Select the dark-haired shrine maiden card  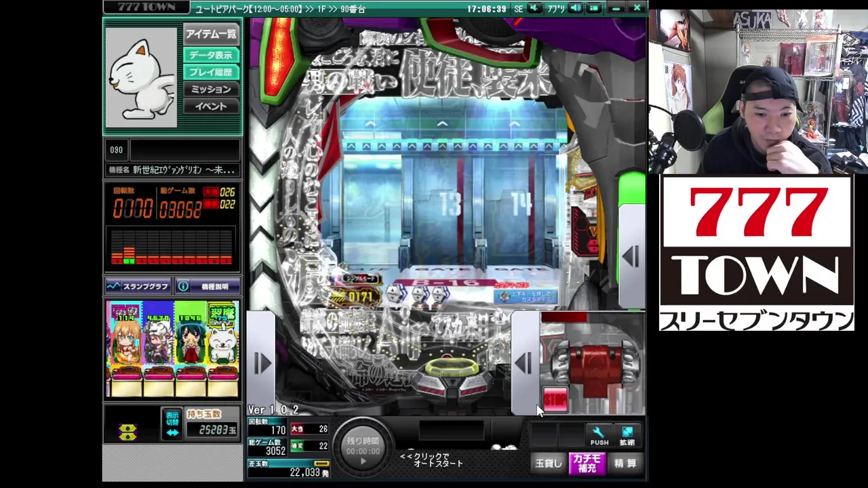[x=190, y=349]
